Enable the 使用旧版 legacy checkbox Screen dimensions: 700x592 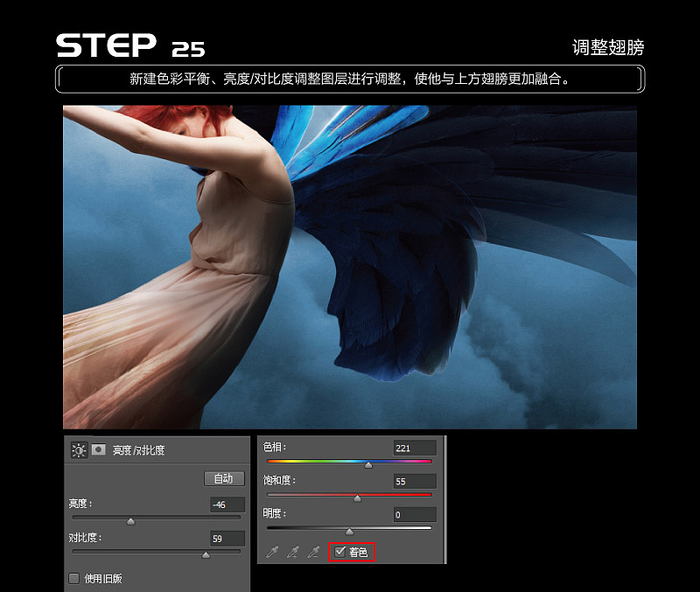pos(74,579)
